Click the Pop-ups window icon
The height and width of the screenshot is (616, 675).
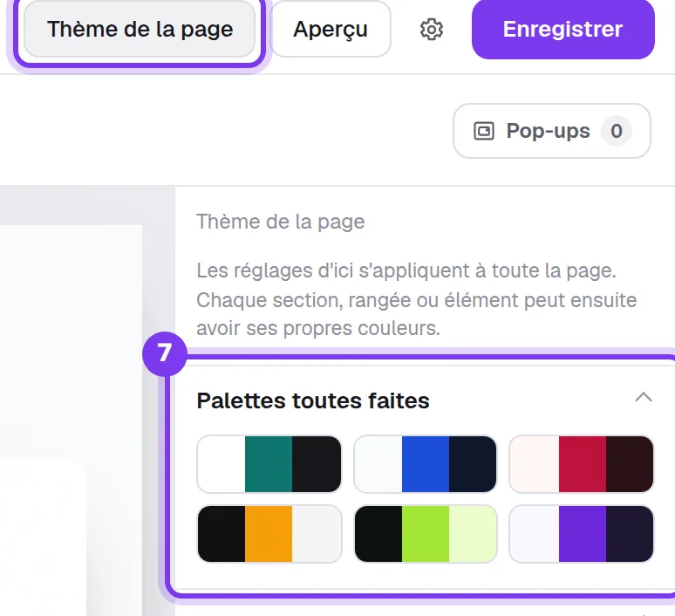tap(484, 131)
